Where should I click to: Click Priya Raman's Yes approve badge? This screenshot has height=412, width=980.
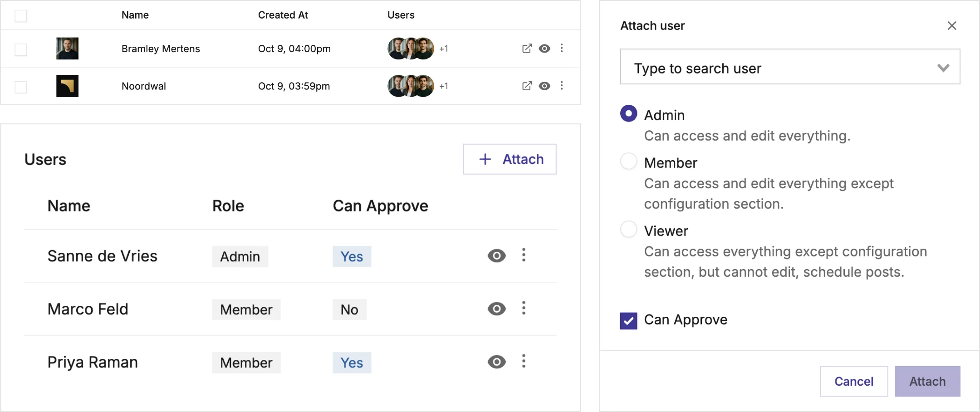click(352, 363)
